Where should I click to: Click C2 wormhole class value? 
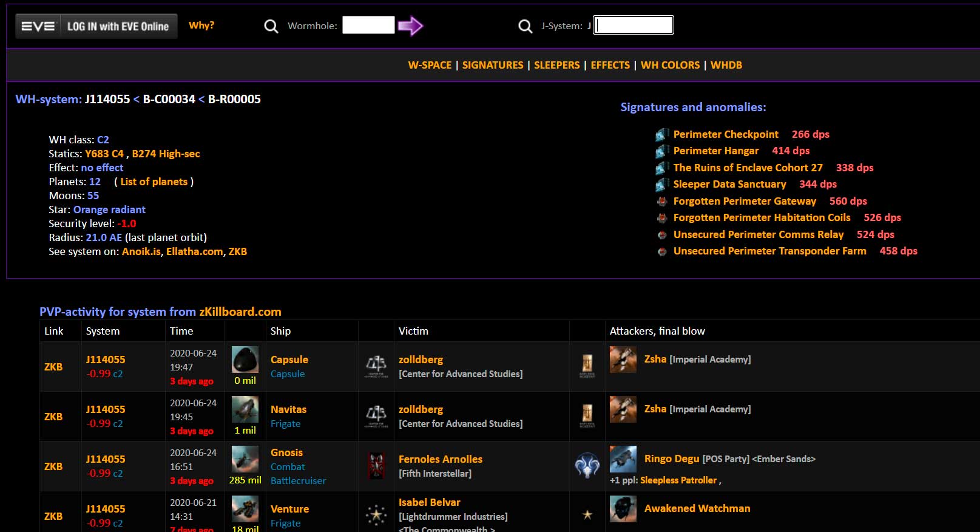pos(103,140)
